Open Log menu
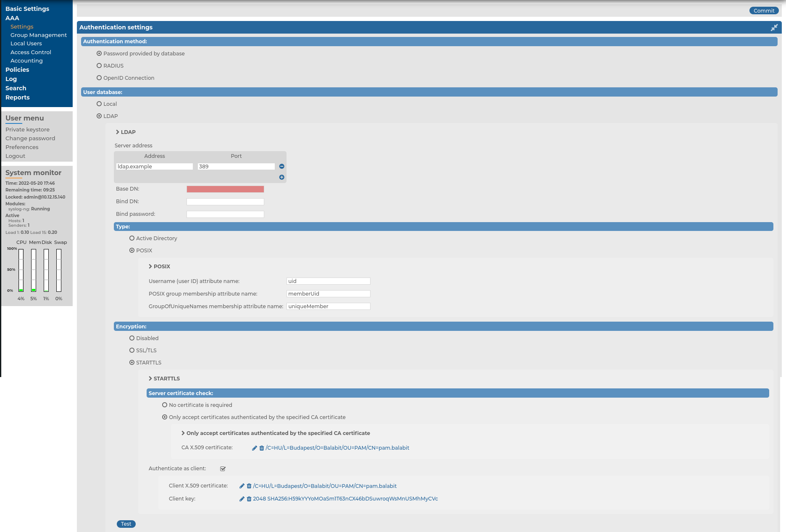This screenshot has width=786, height=532. click(x=11, y=79)
